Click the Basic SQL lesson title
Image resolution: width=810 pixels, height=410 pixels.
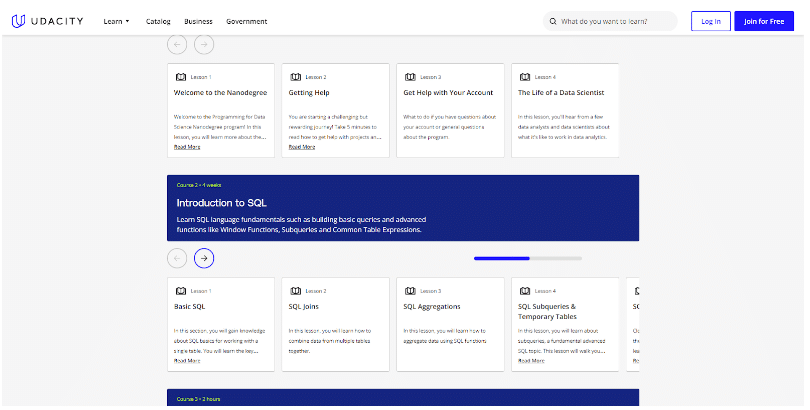(x=190, y=306)
